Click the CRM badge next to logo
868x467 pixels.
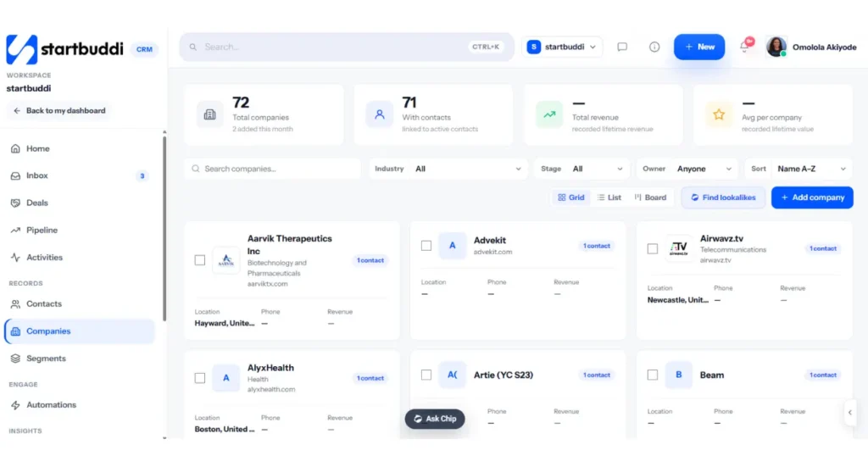click(x=144, y=49)
